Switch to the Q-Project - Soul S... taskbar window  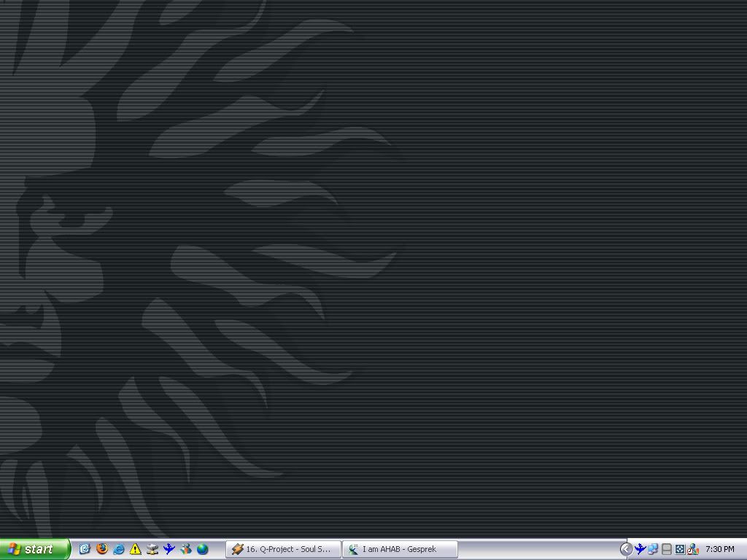pos(284,549)
